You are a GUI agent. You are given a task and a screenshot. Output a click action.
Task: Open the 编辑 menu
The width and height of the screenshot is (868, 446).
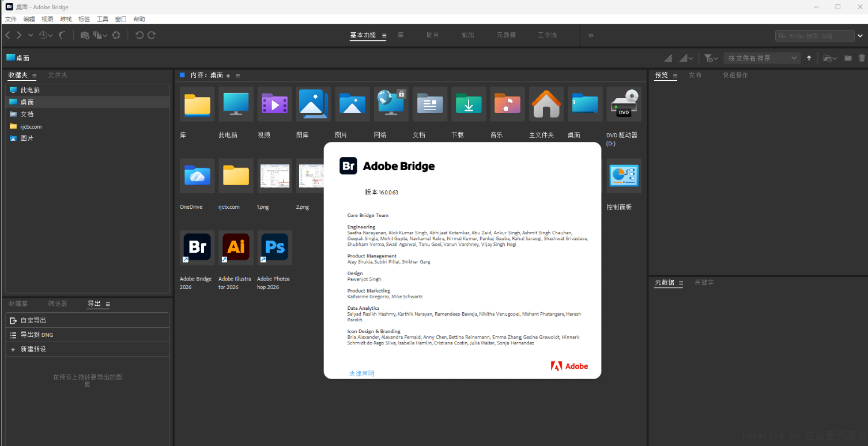pos(29,20)
